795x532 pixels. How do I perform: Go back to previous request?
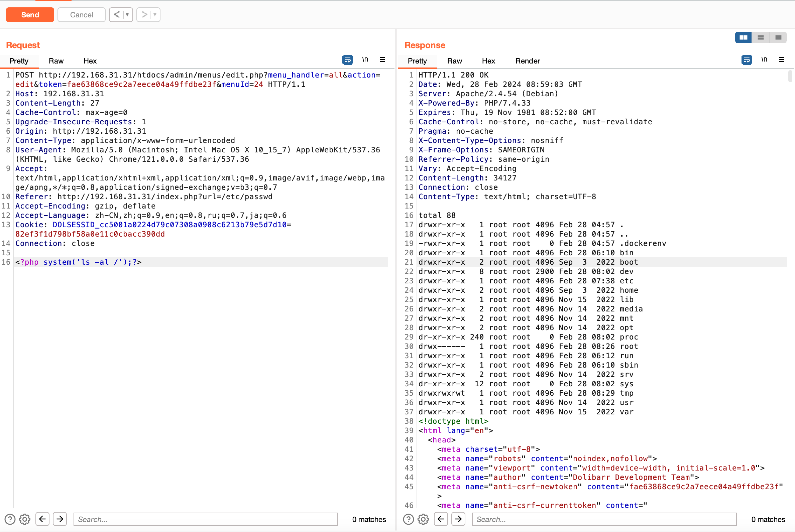tap(116, 15)
